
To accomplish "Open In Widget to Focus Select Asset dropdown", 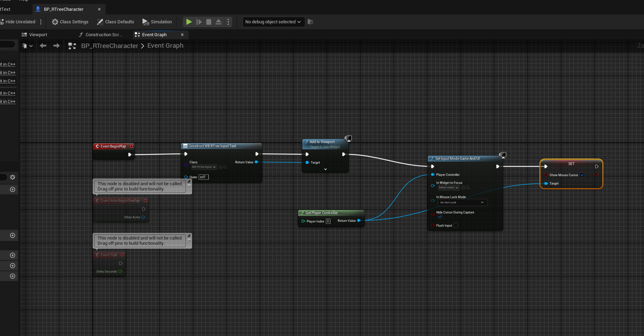I will (x=449, y=188).
